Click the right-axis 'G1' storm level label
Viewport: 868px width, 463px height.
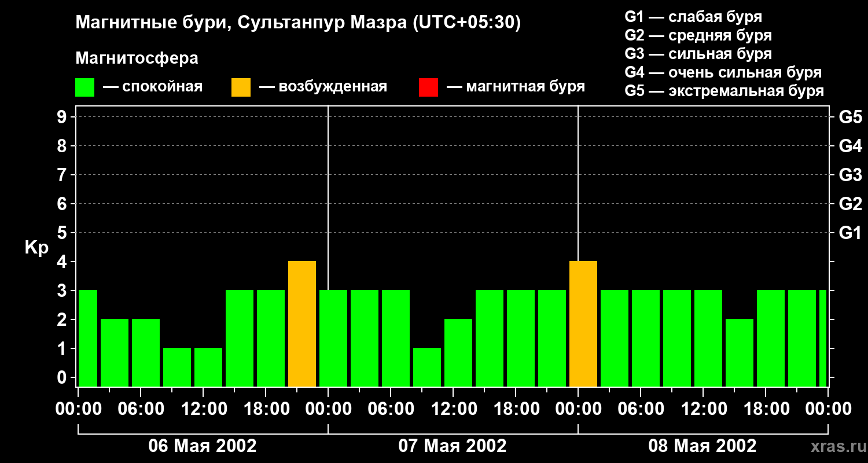click(850, 233)
